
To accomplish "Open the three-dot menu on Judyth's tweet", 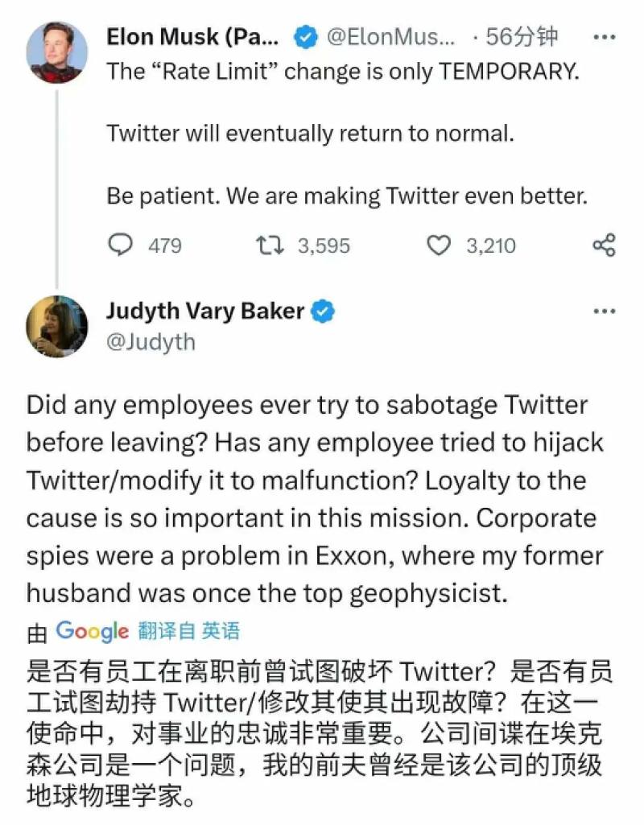I will coord(604,311).
